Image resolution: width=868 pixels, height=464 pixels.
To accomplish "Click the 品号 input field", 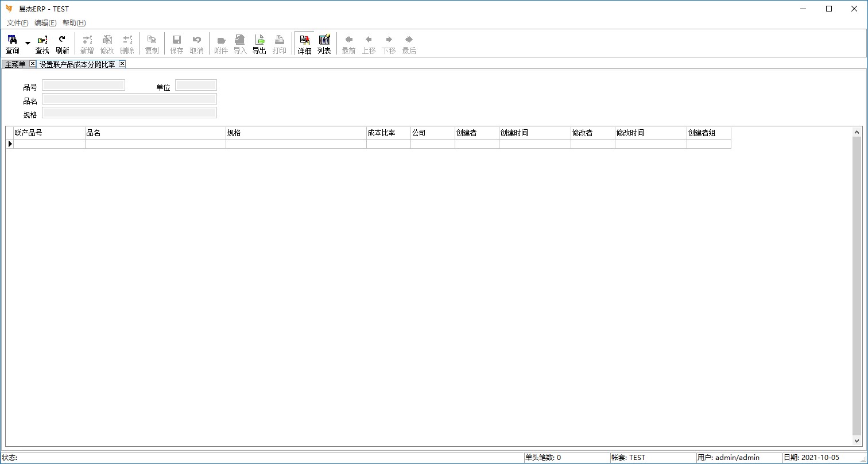I will (x=83, y=85).
